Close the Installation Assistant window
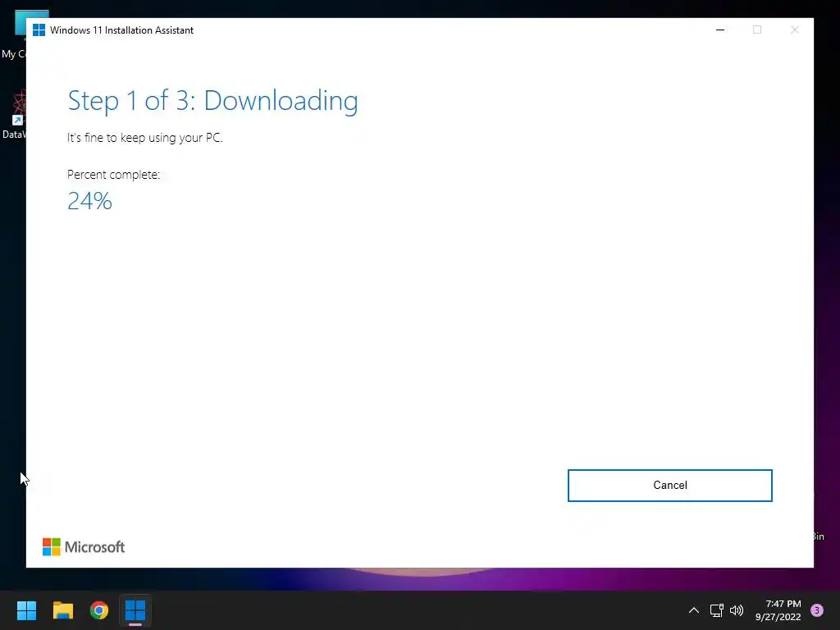840x630 pixels. (x=794, y=30)
